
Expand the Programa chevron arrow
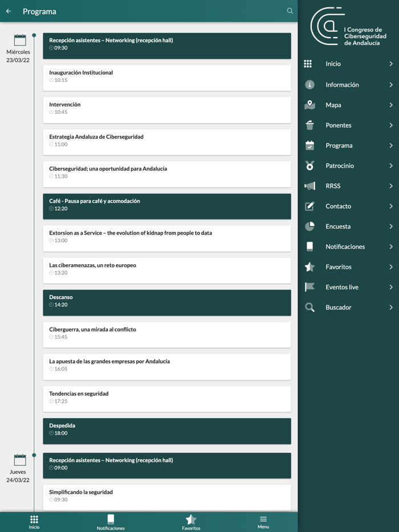point(391,145)
